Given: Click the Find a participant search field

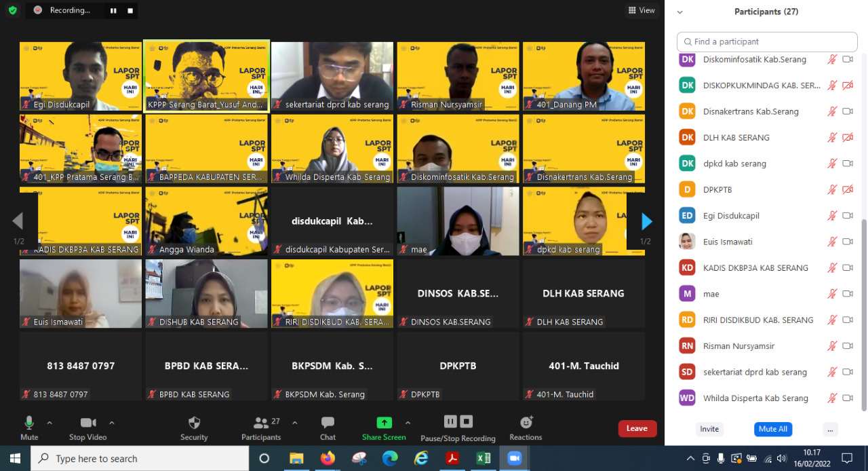Looking at the screenshot, I should (767, 41).
